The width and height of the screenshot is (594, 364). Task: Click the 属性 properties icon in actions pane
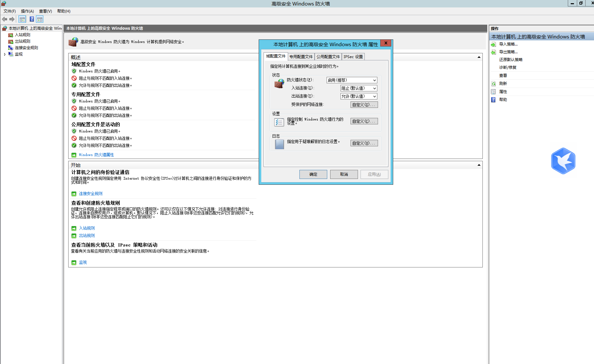click(493, 92)
